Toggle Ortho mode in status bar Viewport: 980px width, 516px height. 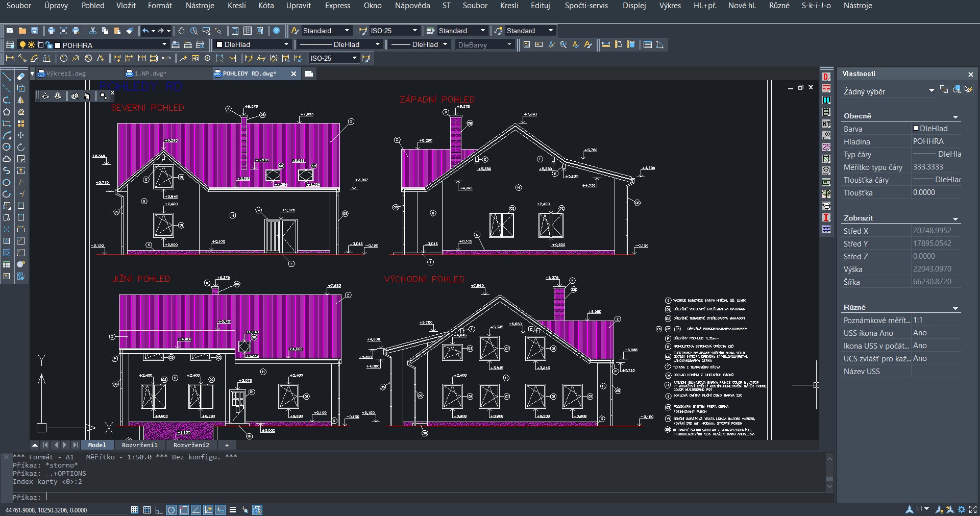pyautogui.click(x=159, y=509)
